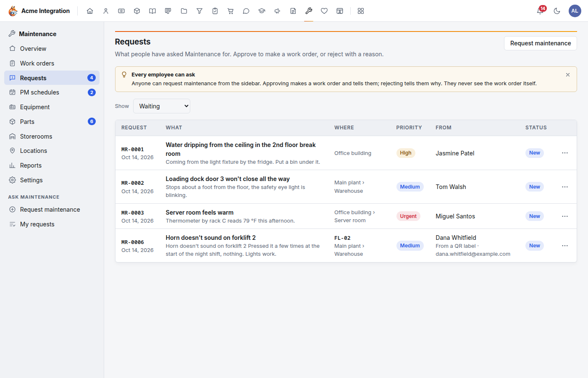
Task: Go to Overview in the Maintenance sidebar
Action: click(52, 49)
